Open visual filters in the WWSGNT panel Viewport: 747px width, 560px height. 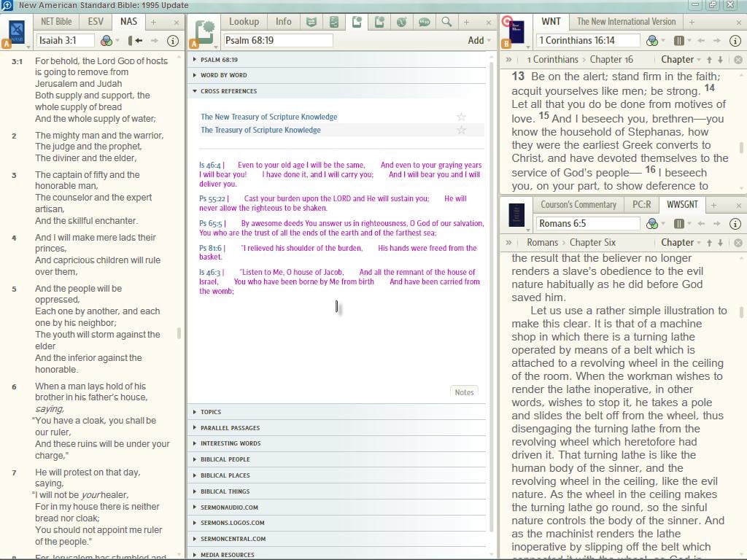point(652,223)
